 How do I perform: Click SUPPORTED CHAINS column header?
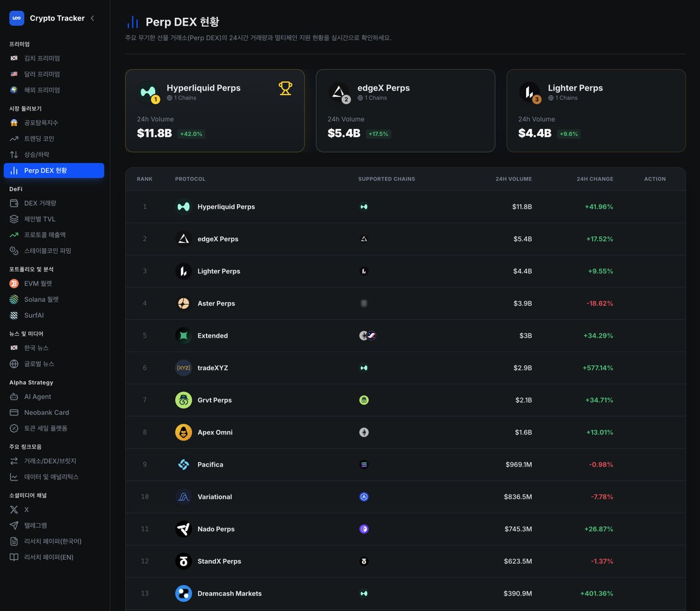pyautogui.click(x=387, y=179)
